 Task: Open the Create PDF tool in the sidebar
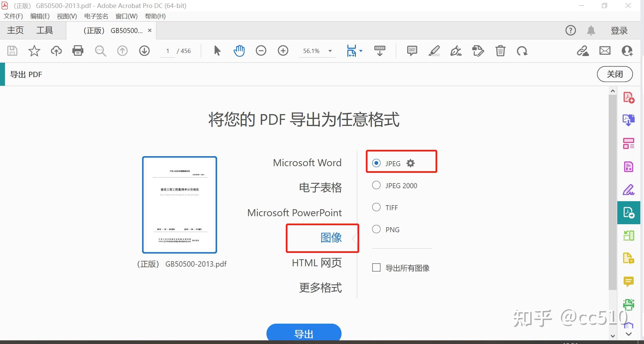point(628,97)
